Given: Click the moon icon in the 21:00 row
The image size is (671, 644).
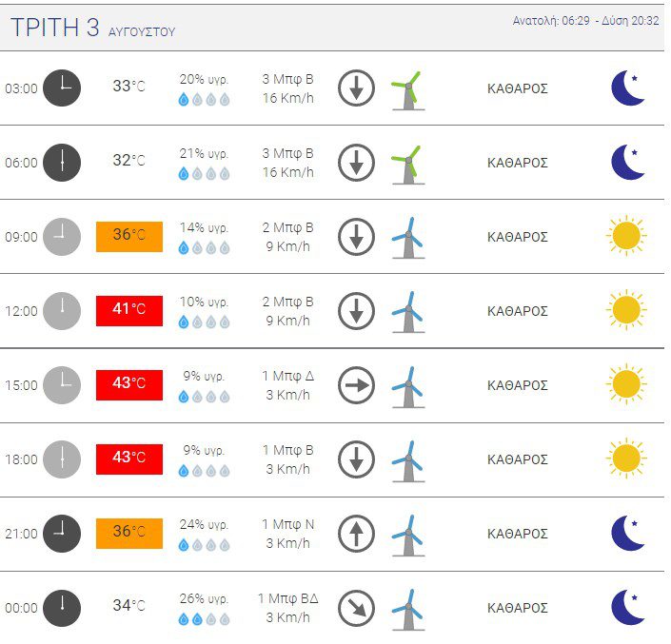Looking at the screenshot, I should 627,534.
